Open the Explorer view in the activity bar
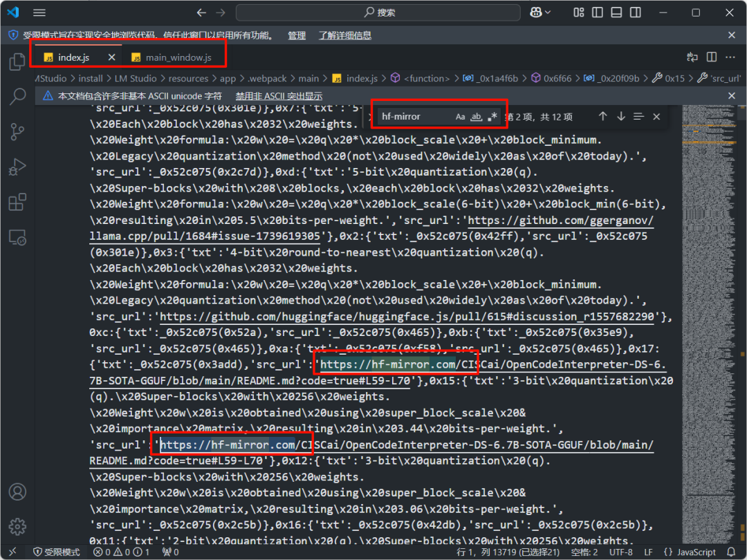The width and height of the screenshot is (747, 560). click(17, 61)
